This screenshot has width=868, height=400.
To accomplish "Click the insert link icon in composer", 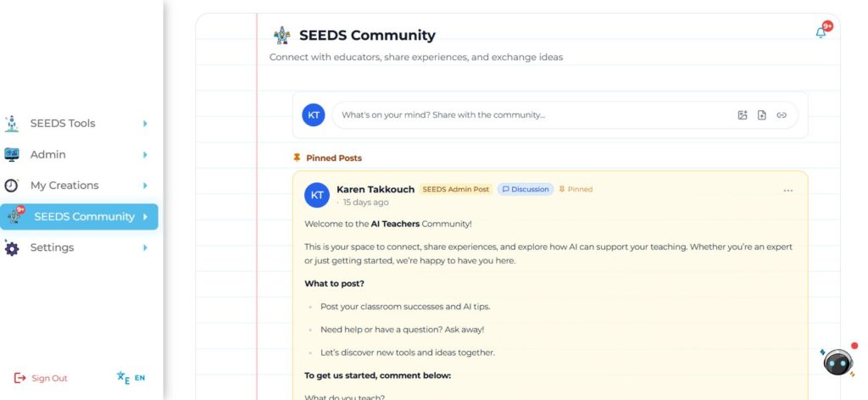I will pyautogui.click(x=782, y=115).
